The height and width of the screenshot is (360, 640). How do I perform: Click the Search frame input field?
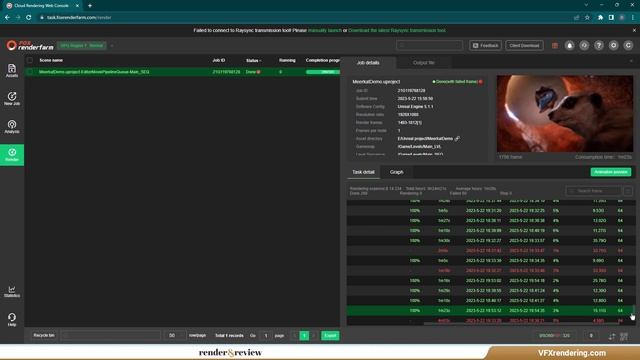tap(593, 191)
